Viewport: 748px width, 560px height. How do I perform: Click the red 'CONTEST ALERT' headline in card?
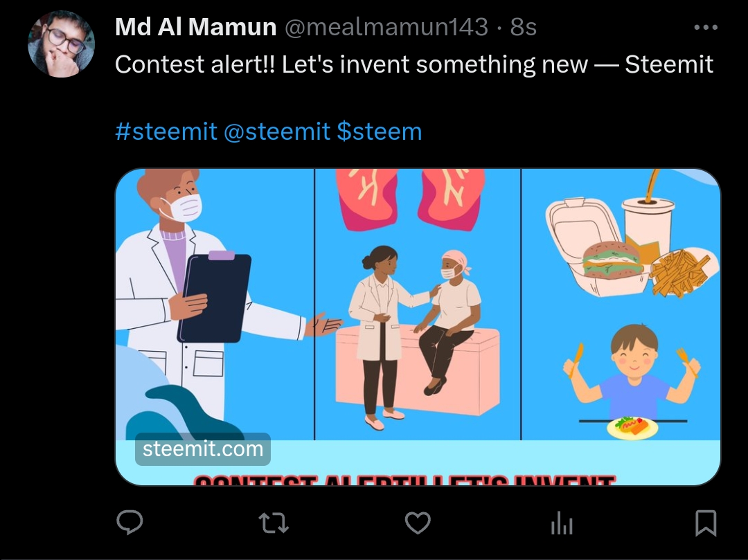[404, 480]
